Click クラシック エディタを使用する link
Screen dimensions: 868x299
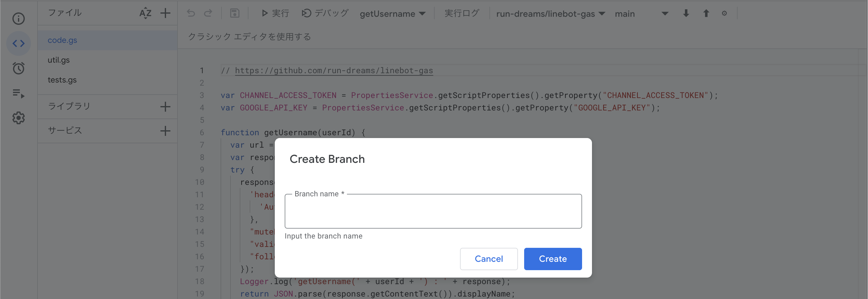click(249, 37)
